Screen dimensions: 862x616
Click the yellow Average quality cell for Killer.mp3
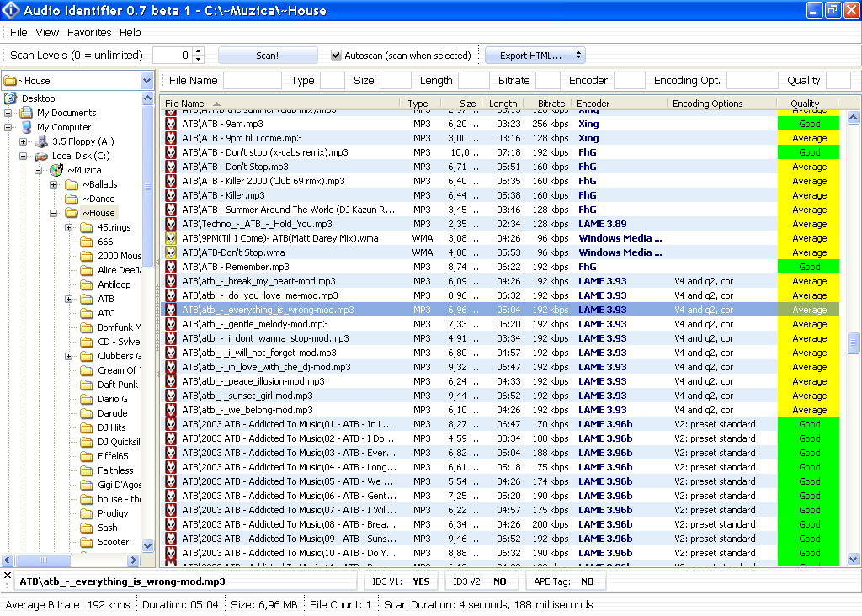(809, 195)
